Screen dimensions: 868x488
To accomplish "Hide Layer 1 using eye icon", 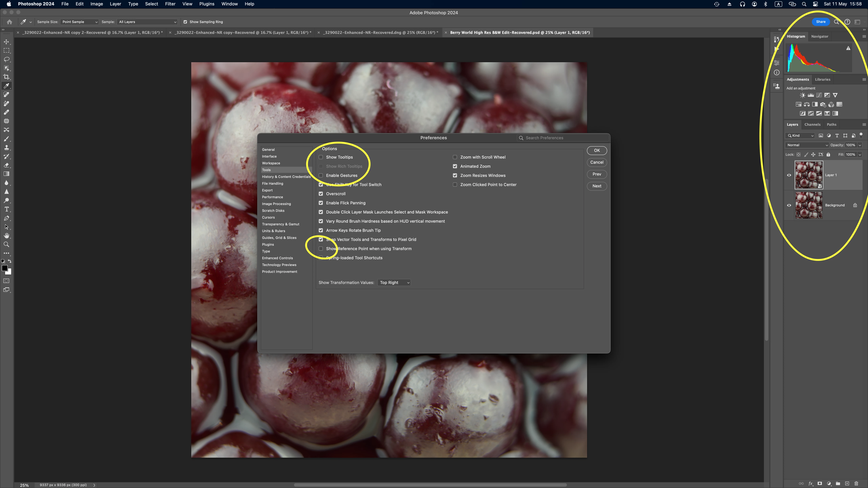I will point(789,175).
